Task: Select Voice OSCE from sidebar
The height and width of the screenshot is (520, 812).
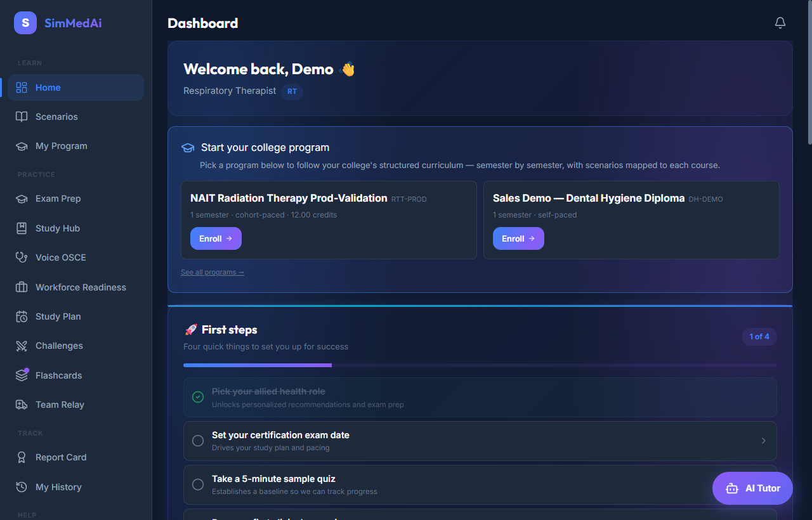Action: (76, 257)
